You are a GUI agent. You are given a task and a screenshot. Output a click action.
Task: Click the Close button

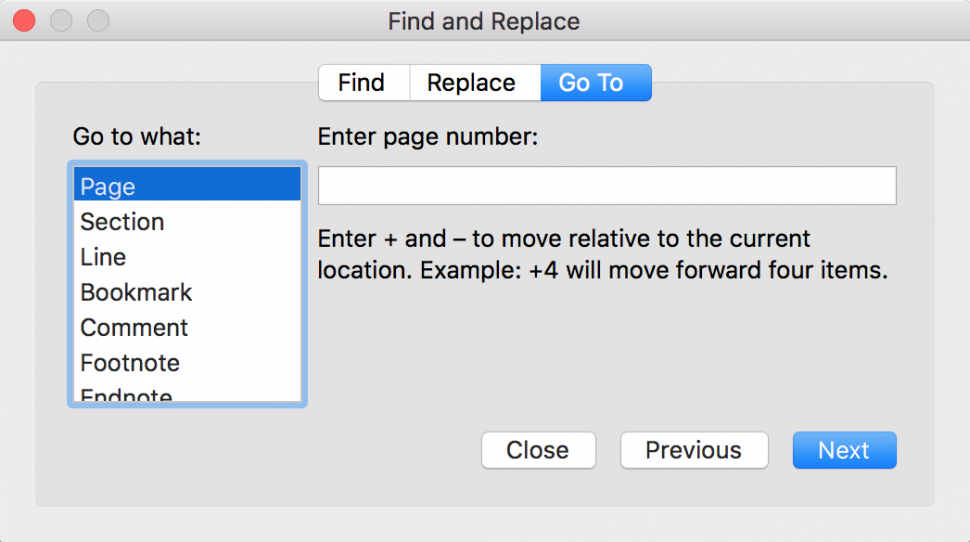[x=538, y=450]
